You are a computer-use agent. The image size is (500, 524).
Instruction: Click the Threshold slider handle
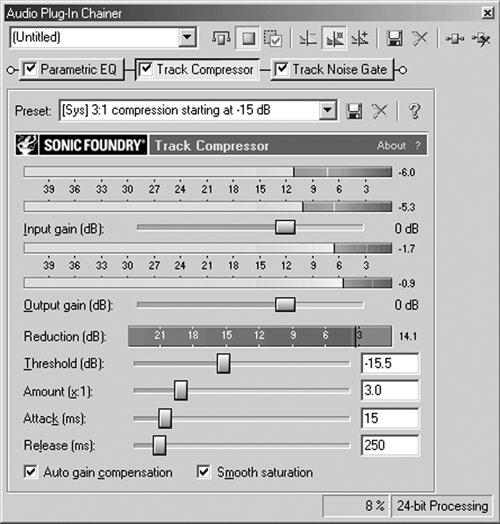pos(223,364)
